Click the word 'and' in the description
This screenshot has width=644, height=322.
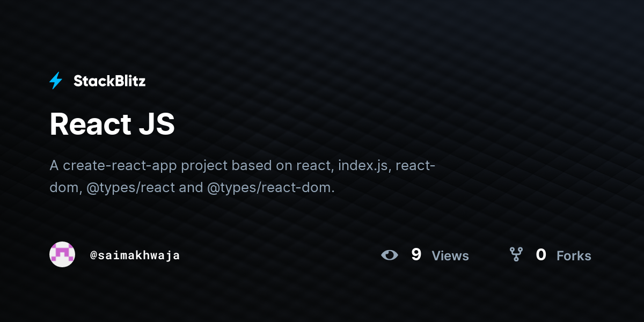tap(191, 188)
